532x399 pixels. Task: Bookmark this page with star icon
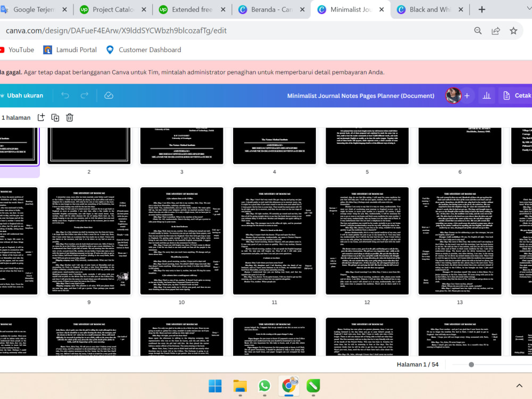tap(513, 30)
